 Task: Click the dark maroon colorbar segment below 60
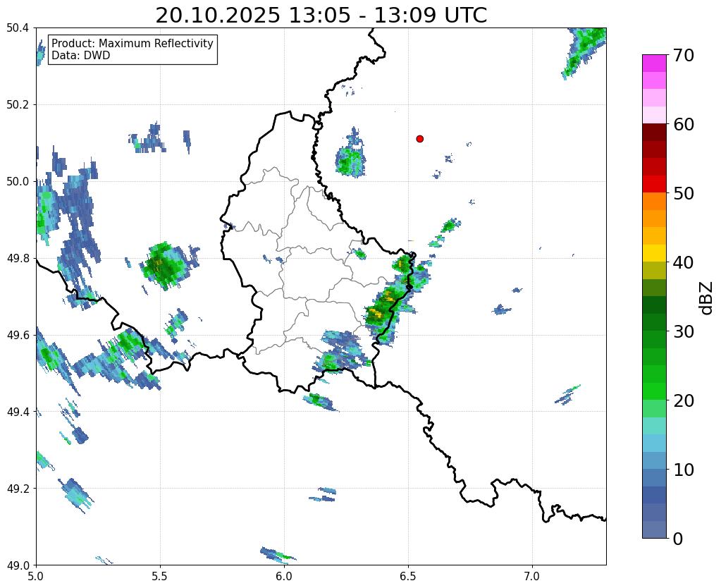coord(654,133)
